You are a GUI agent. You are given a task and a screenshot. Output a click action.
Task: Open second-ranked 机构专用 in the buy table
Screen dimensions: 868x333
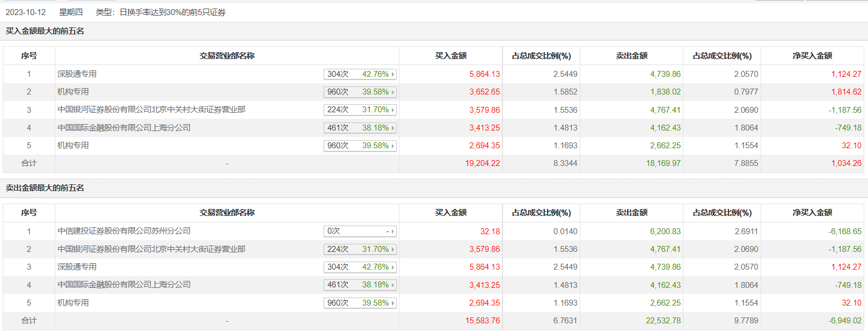pos(73,92)
